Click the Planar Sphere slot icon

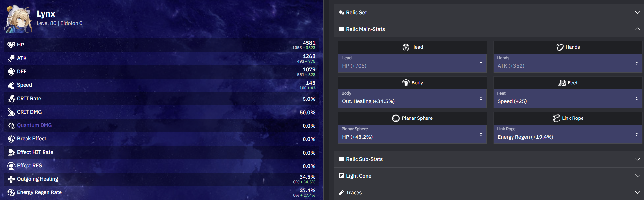point(396,118)
